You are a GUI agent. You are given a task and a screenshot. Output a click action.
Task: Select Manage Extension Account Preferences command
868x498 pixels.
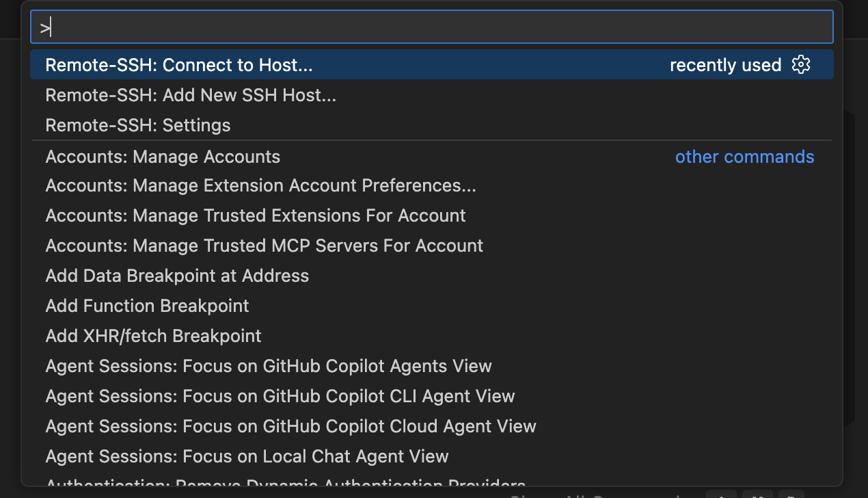click(260, 185)
